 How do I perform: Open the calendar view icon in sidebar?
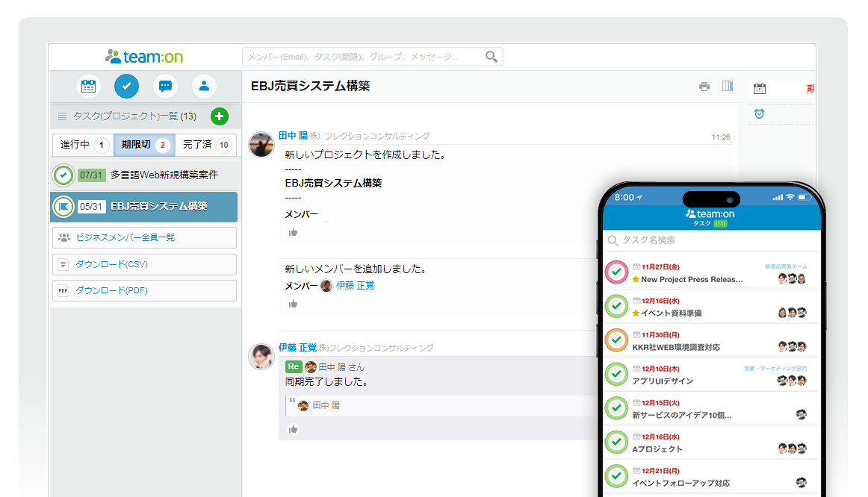[x=89, y=87]
